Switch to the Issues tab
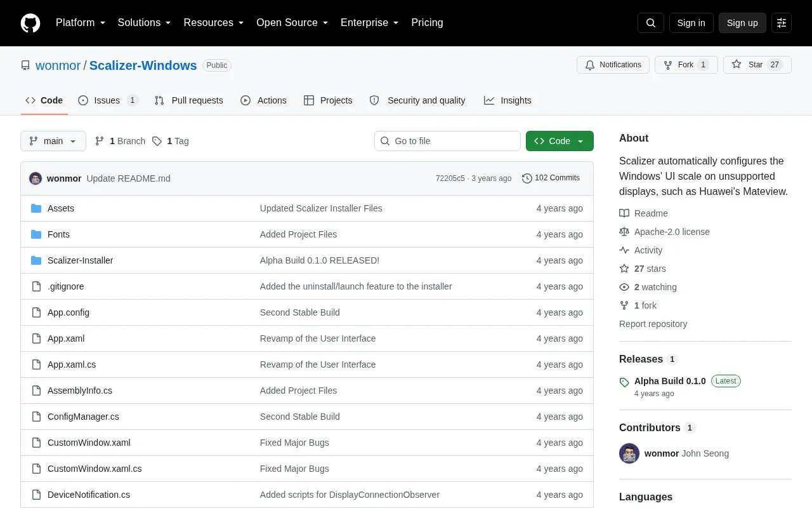 click(108, 100)
